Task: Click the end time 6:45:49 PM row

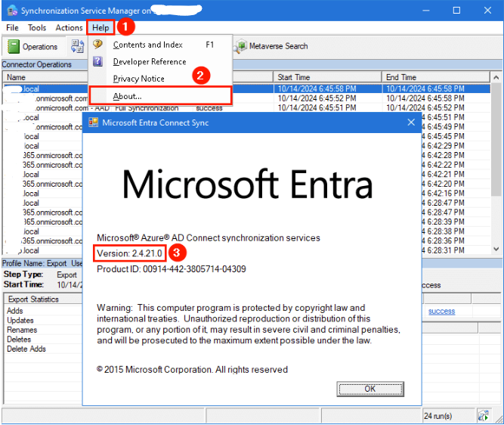Action: coord(443,127)
